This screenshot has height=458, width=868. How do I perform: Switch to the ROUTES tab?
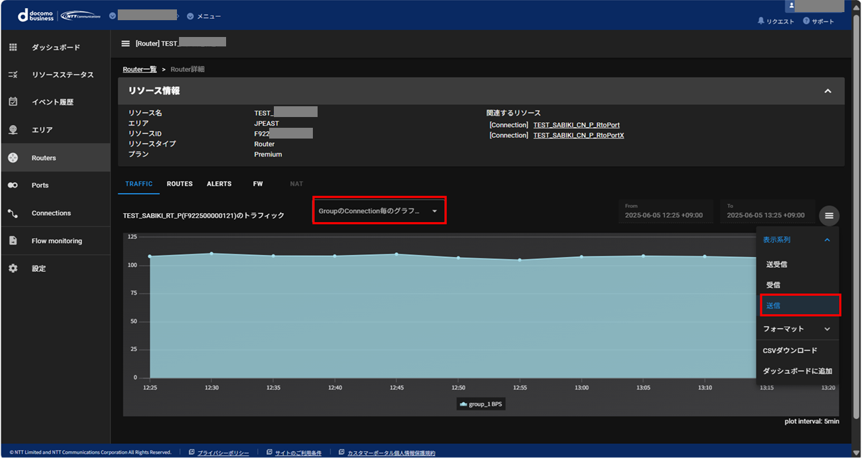click(x=180, y=184)
